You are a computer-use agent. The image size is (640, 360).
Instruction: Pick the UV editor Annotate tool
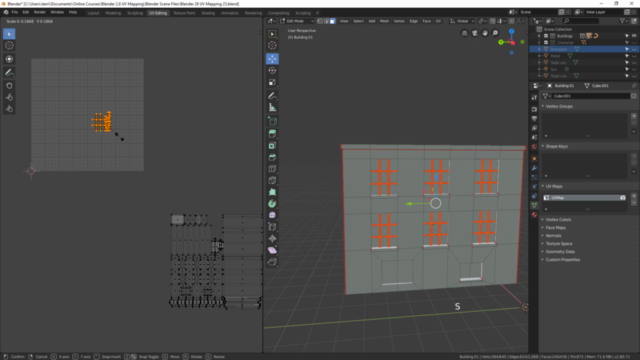pos(9,73)
